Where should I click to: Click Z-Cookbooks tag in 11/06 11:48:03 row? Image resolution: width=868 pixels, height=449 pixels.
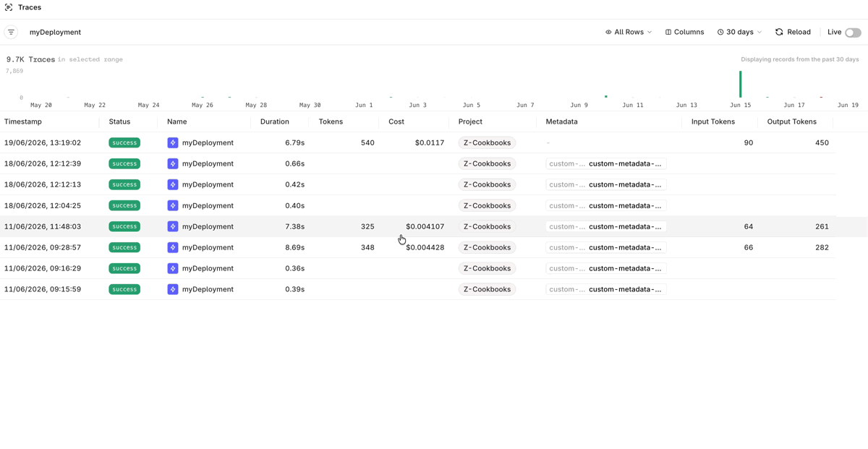click(487, 227)
